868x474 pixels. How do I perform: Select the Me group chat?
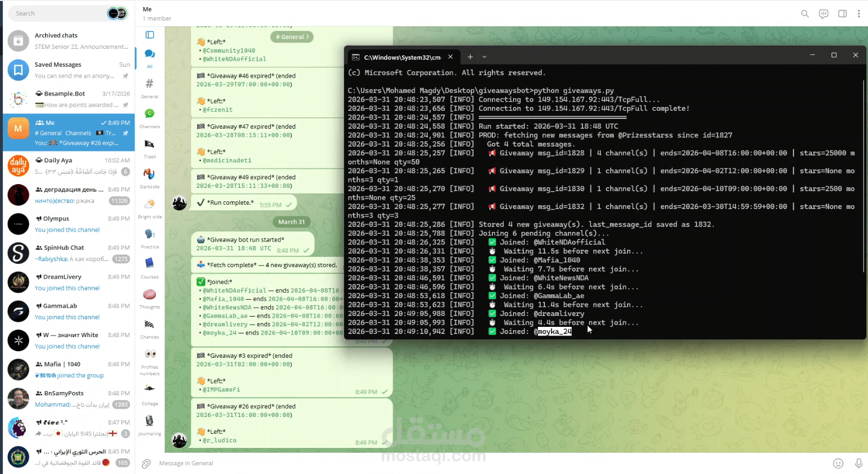pyautogui.click(x=69, y=132)
